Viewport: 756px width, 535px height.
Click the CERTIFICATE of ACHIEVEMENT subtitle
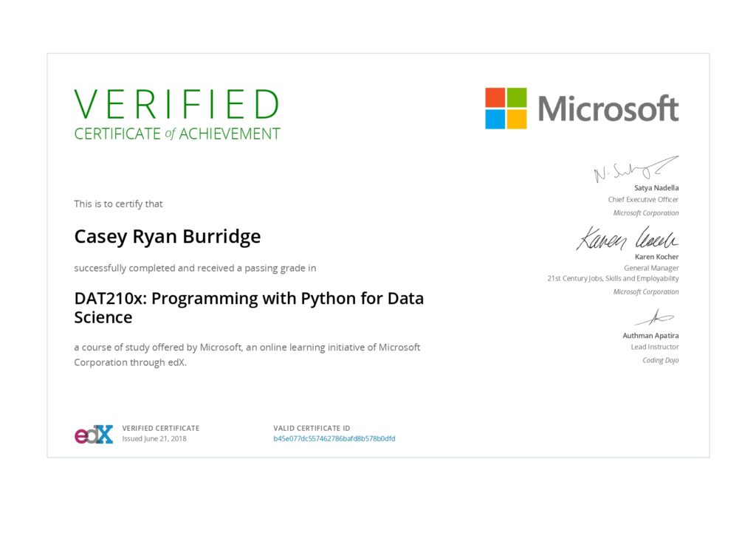[176, 134]
